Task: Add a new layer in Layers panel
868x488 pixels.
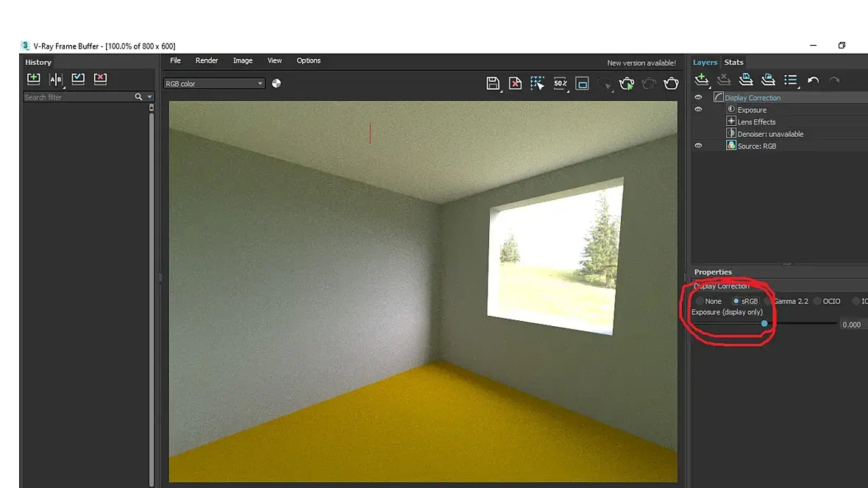Action: point(701,79)
